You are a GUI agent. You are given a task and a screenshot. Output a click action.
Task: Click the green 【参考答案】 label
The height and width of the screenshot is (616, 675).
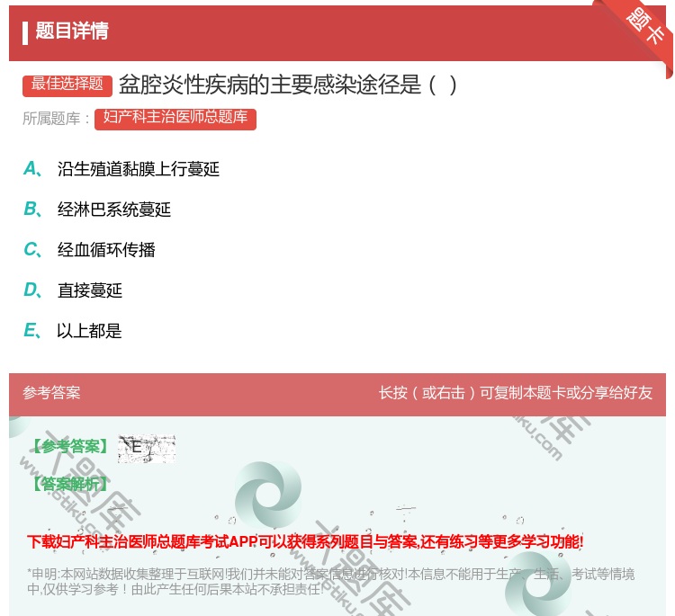click(69, 447)
